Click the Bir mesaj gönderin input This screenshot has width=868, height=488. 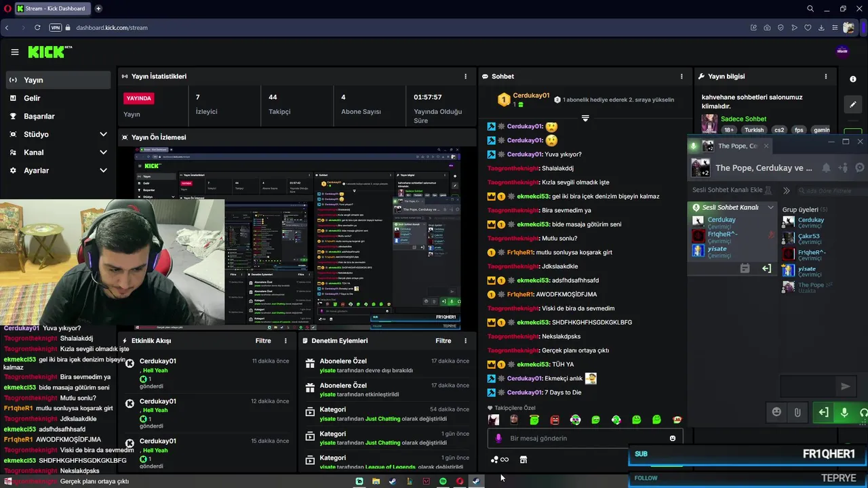coord(585,438)
